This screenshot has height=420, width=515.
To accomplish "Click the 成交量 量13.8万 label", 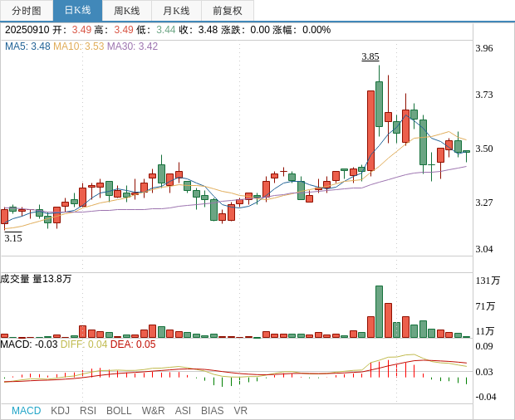I will coord(36,279).
